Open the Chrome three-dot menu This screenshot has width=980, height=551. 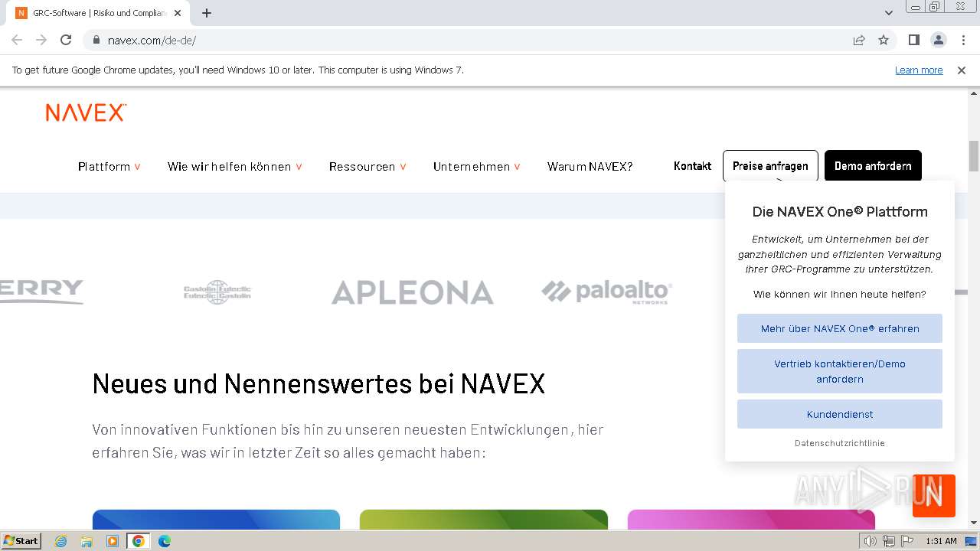point(962,40)
